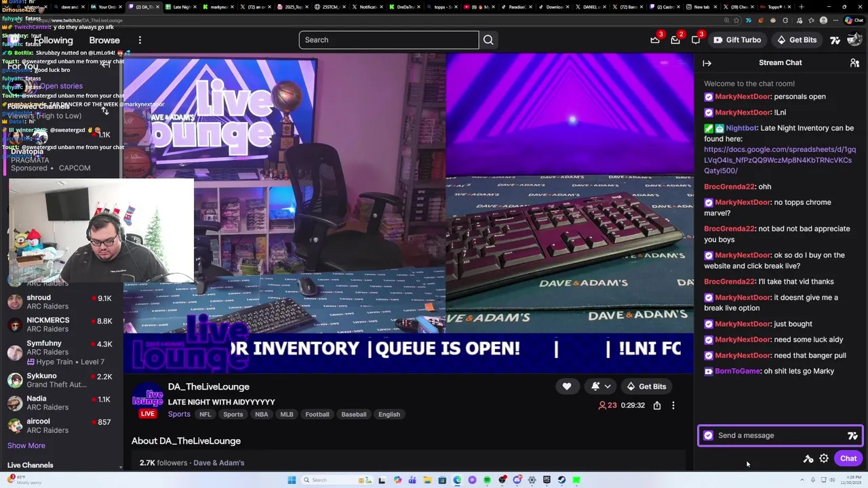The image size is (868, 488).
Task: Click the purple Chat send button
Action: [x=848, y=459]
